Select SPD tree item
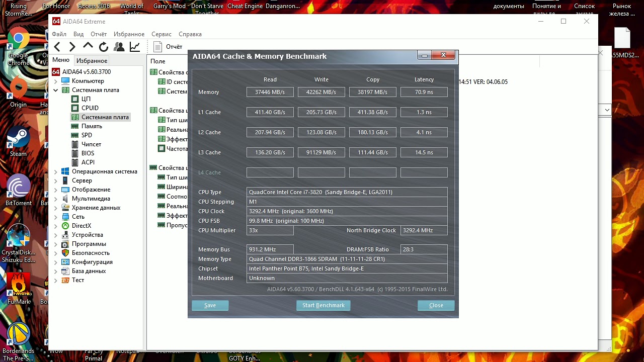The height and width of the screenshot is (362, 644). (x=87, y=135)
